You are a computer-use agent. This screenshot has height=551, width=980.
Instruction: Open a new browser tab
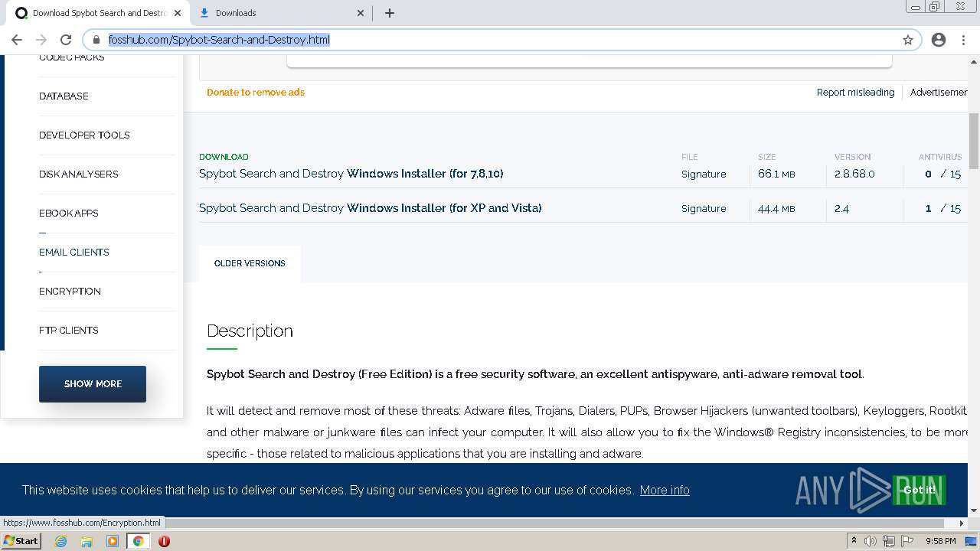tap(389, 13)
